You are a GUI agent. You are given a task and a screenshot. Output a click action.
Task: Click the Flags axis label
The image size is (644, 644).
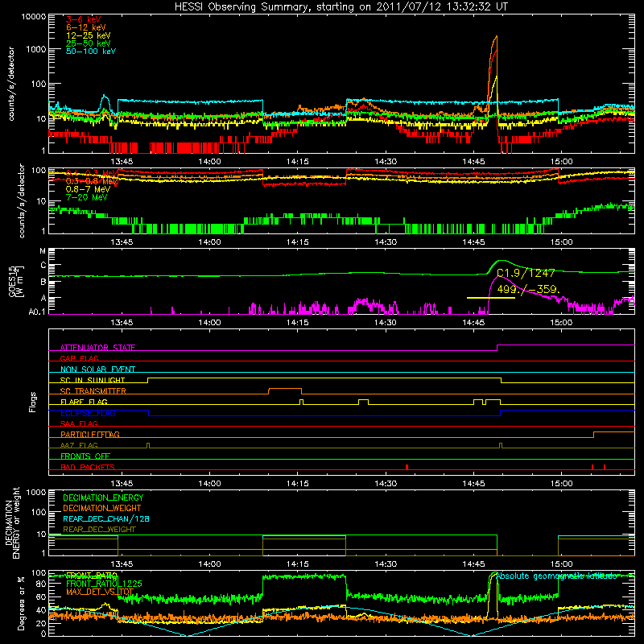coord(33,402)
